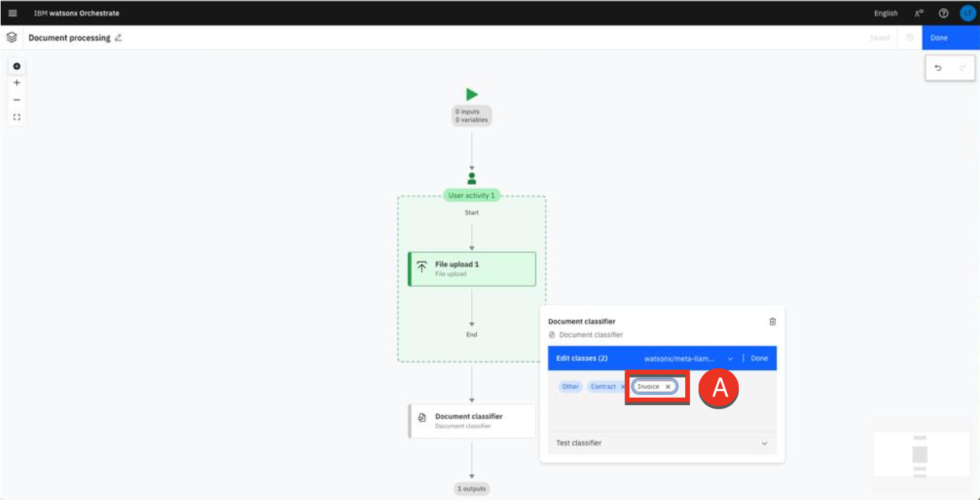Remove the Invoice class tag

point(668,386)
